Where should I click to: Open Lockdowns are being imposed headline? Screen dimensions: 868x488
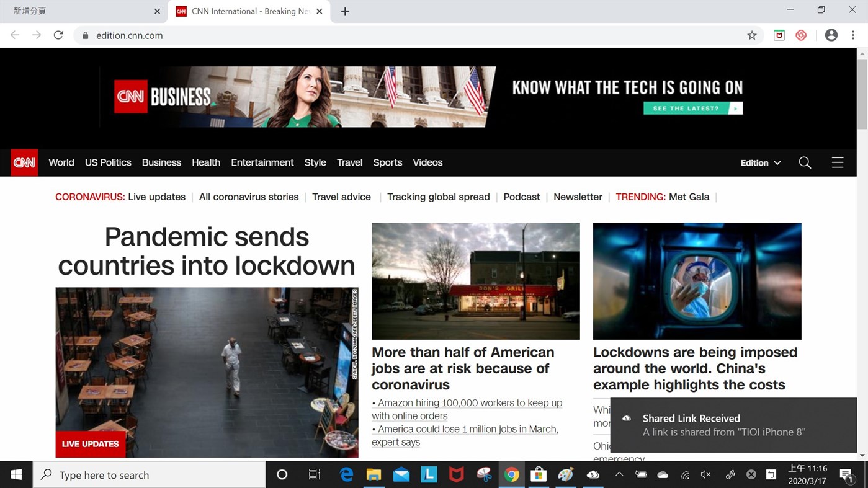695,368
